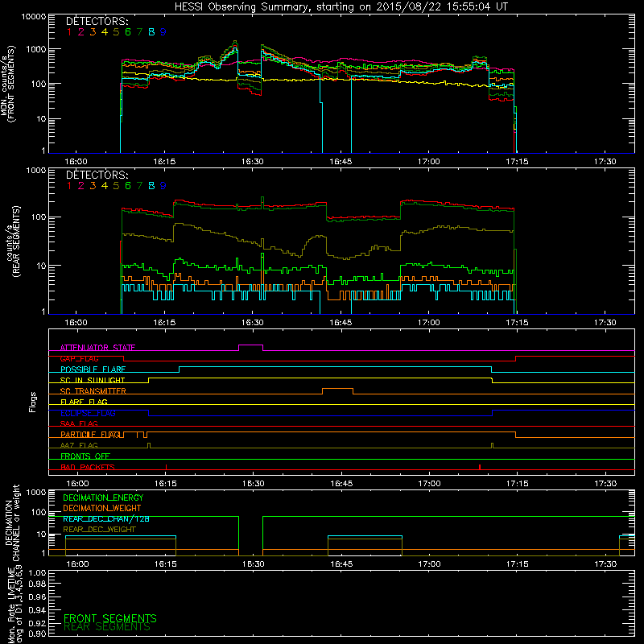Click the 17:00 tick label under the rear segments plot
This screenshot has height=644, width=644.
pyautogui.click(x=429, y=323)
